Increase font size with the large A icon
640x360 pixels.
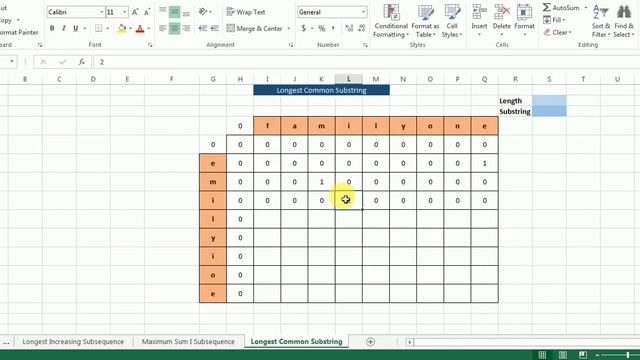click(x=135, y=12)
